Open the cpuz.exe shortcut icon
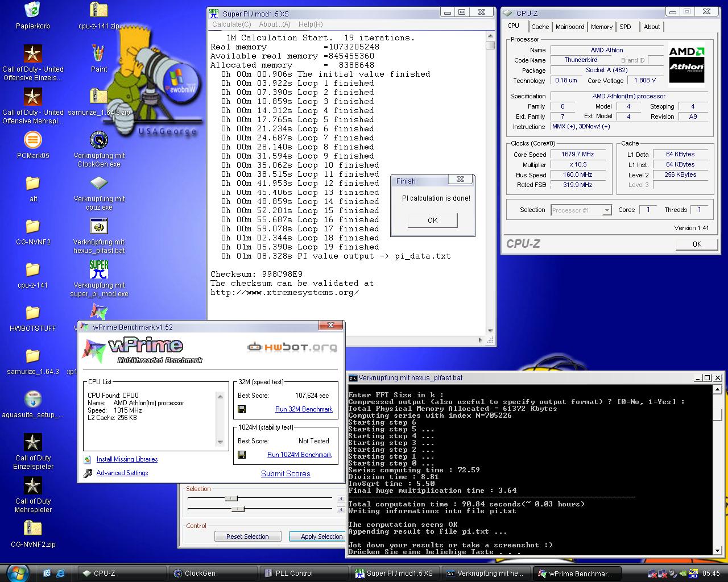Viewport: 728px width, 582px height. click(99, 183)
